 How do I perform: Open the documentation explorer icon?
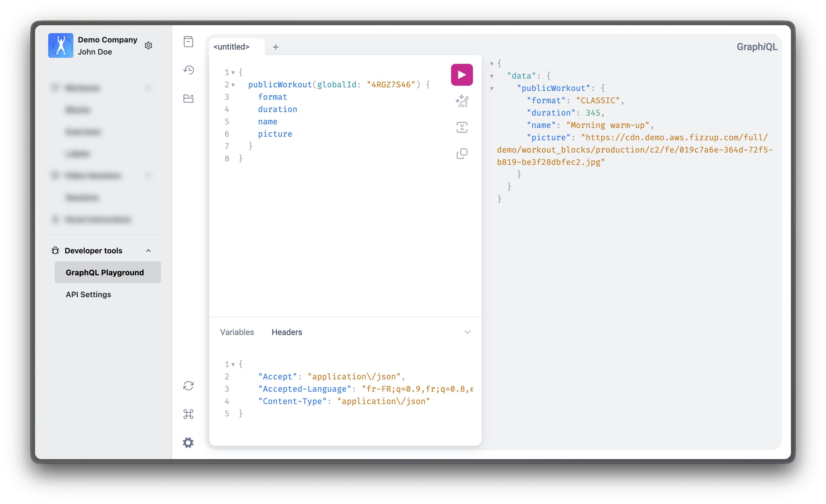coord(188,42)
